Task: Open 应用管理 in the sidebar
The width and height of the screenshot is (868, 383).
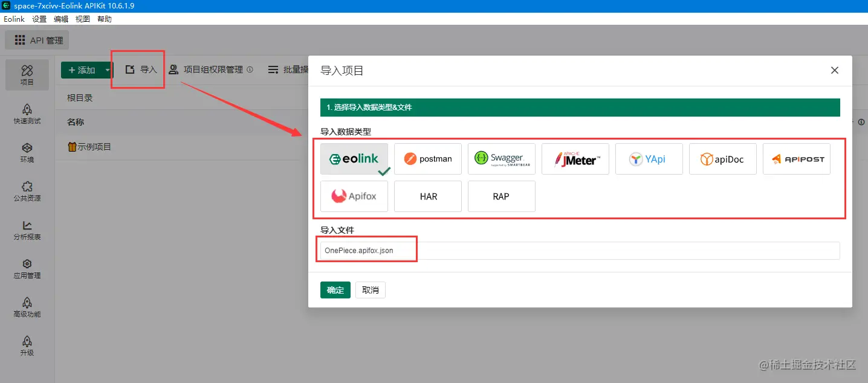Action: point(27,268)
